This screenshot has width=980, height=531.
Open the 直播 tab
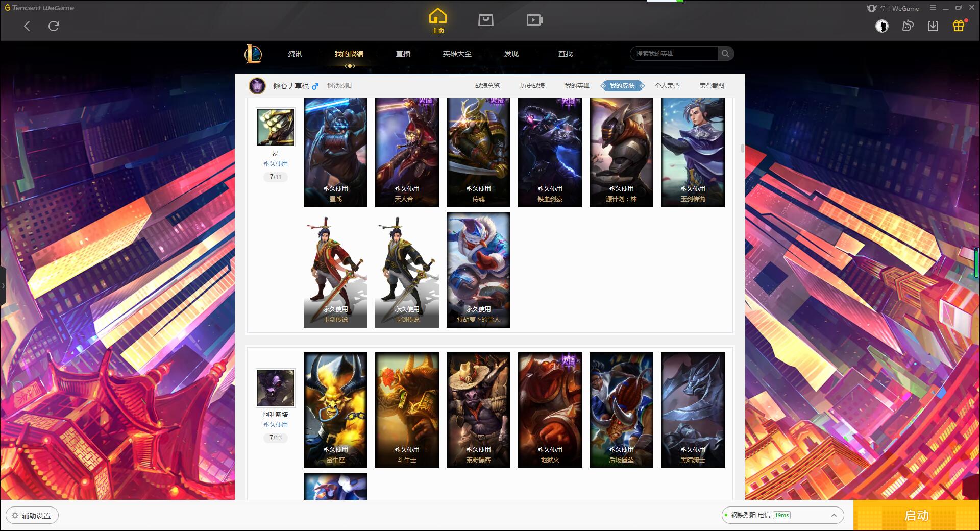click(403, 54)
